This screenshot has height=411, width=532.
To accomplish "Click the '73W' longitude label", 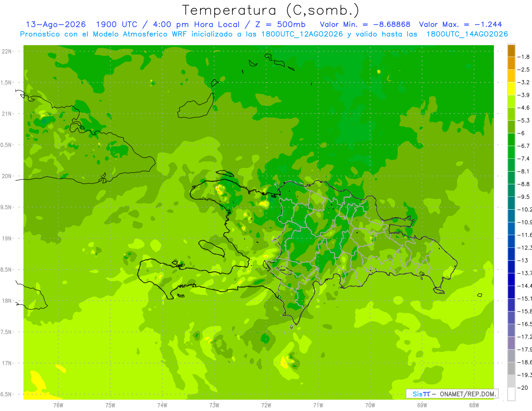I will (214, 405).
